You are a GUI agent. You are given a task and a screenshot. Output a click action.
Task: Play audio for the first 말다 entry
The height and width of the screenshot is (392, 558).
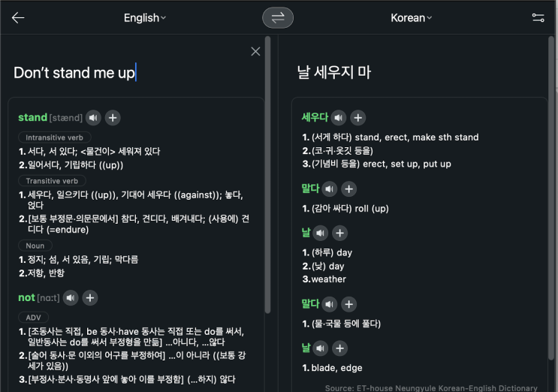tap(330, 188)
